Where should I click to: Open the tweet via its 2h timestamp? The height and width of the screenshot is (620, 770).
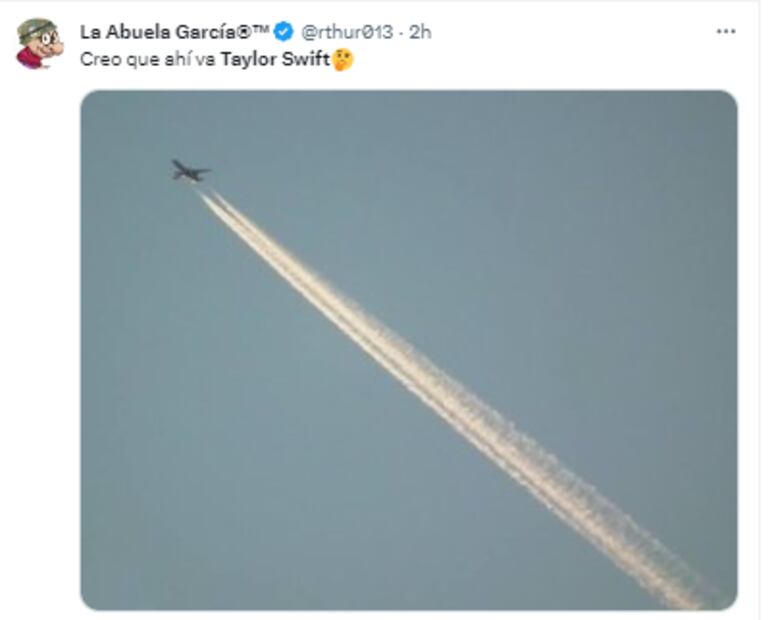420,32
